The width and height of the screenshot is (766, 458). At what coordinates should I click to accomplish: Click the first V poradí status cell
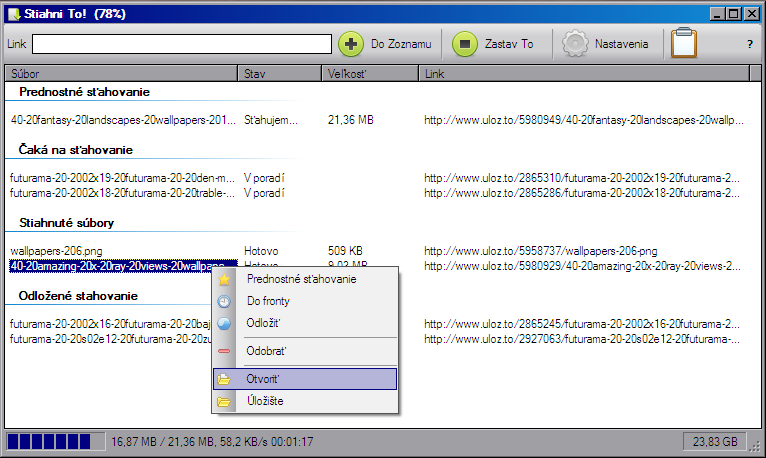(264, 178)
